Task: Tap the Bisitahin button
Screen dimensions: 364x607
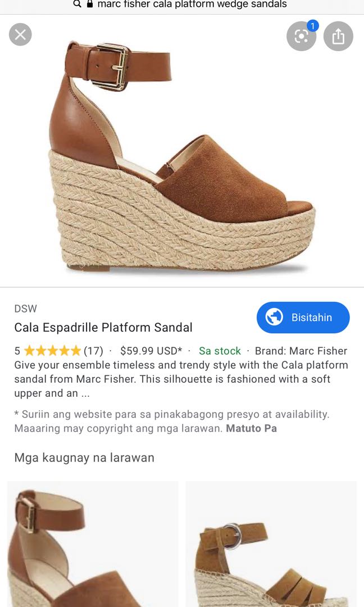Action: (303, 317)
